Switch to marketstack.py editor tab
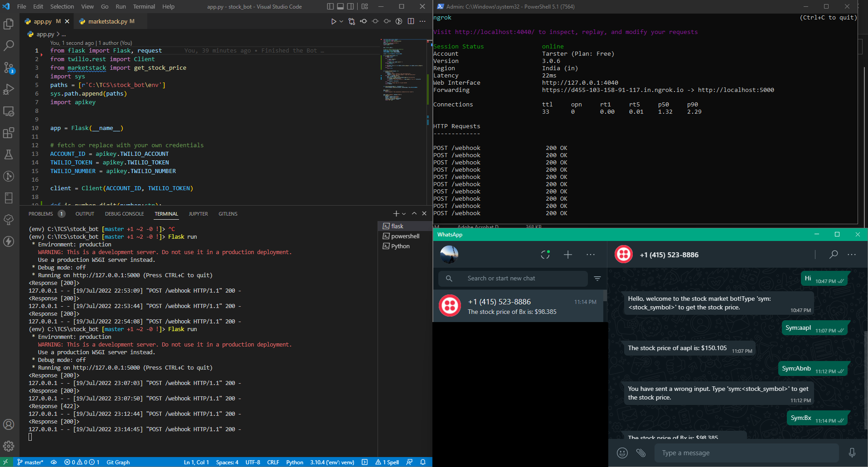The height and width of the screenshot is (467, 868). (107, 21)
